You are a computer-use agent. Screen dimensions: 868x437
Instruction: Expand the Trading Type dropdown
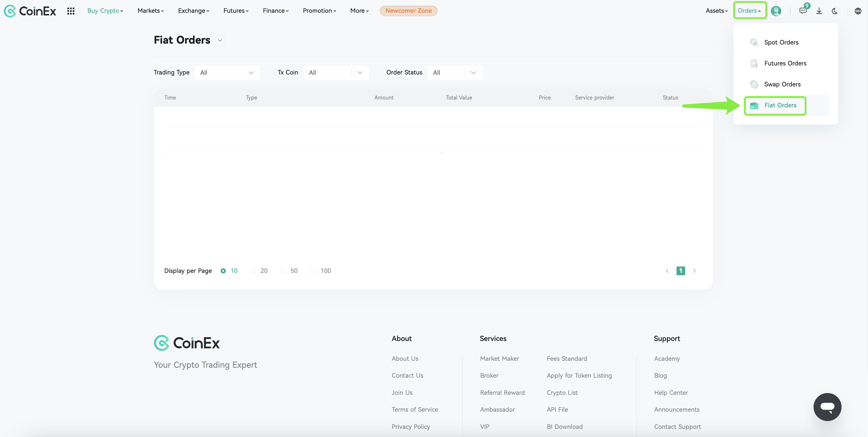point(227,72)
